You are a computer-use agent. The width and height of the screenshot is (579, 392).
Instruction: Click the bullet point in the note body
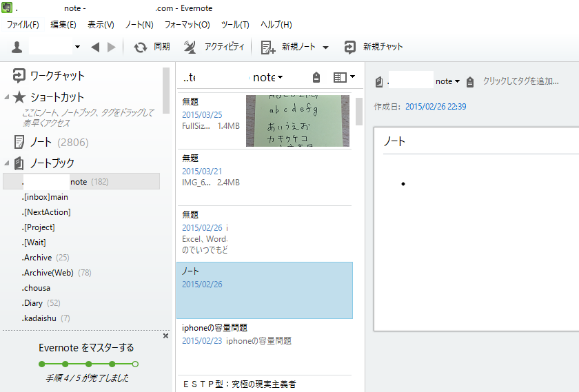403,184
